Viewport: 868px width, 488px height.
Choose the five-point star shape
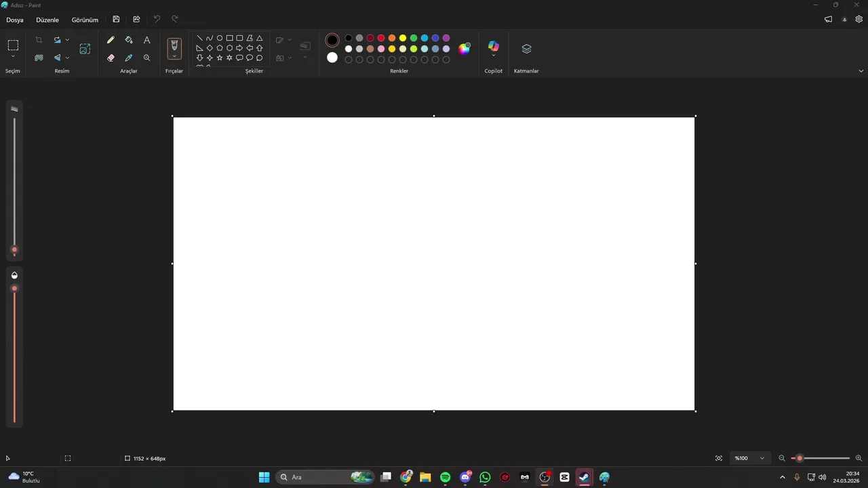[220, 58]
